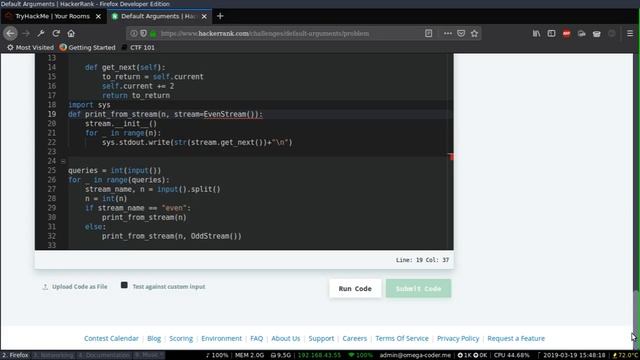Collapse code fold marker at line 24
Viewport: 640px width, 360px height.
click(x=63, y=161)
